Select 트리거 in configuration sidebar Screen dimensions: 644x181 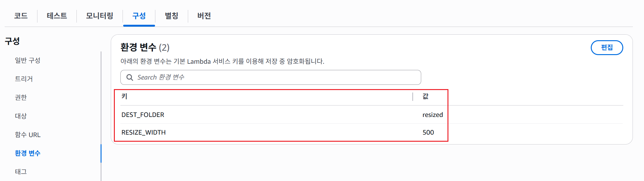[24, 79]
